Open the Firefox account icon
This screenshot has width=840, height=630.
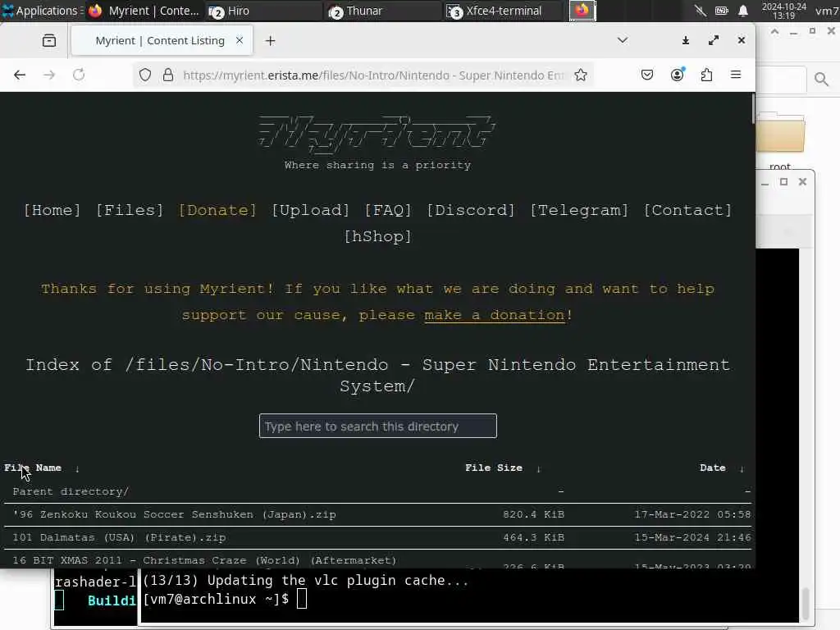click(x=677, y=75)
